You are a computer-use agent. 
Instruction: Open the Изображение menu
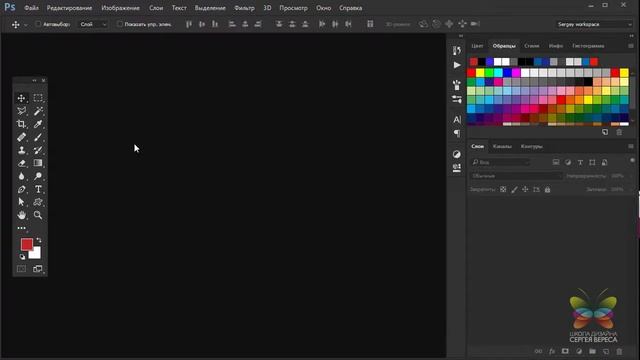click(x=120, y=8)
